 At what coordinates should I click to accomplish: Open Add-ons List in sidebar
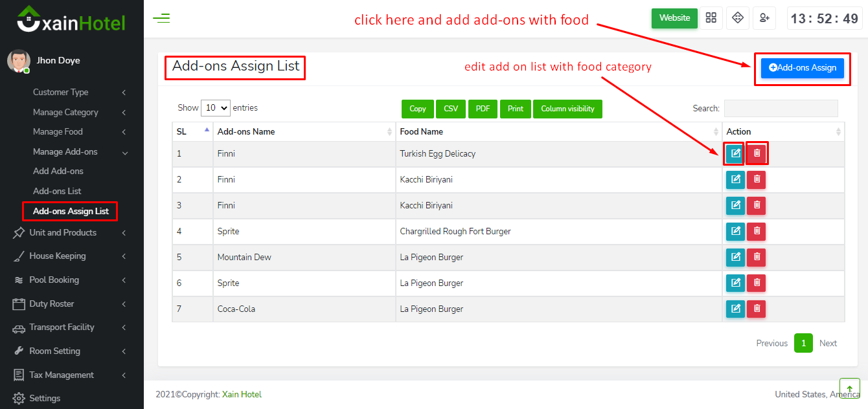click(x=57, y=192)
